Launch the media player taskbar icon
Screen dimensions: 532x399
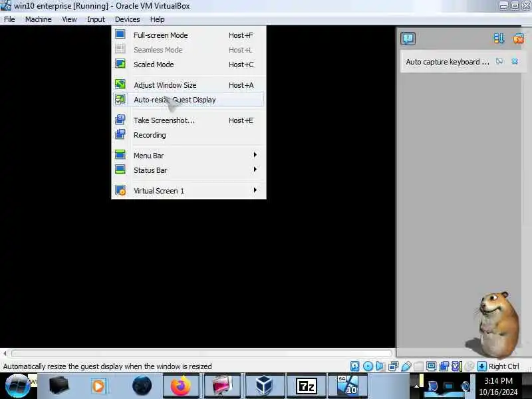coord(98,386)
